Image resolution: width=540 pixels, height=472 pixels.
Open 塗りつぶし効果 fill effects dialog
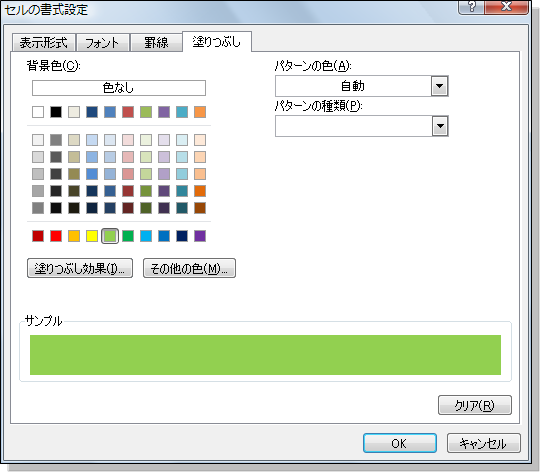(x=80, y=268)
